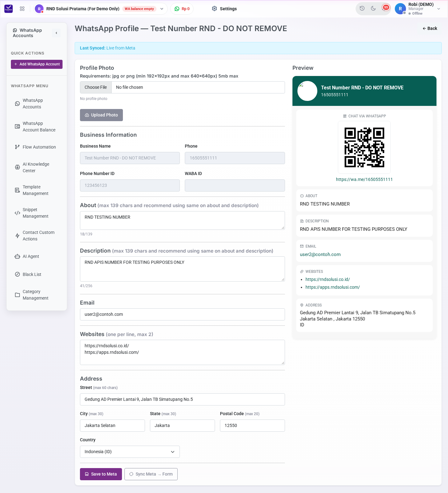Go to Snippet Management
The width and height of the screenshot is (448, 493).
[37, 213]
